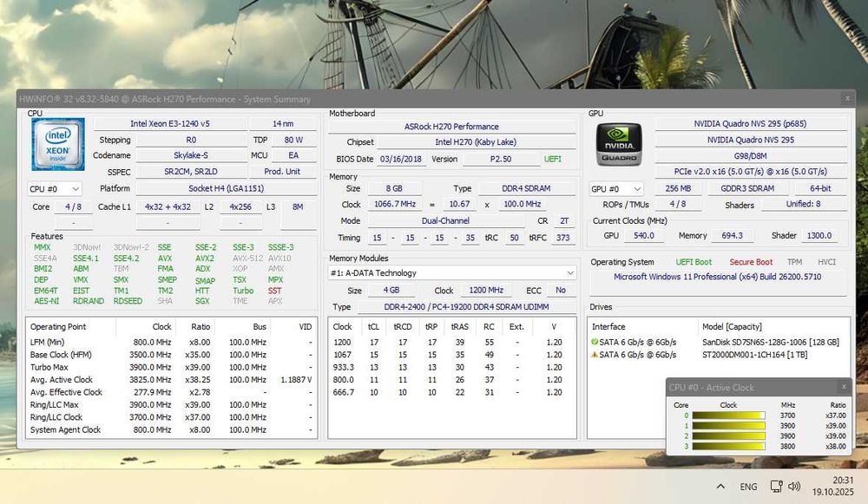Click the Turbo feature flag
Image resolution: width=868 pixels, height=504 pixels.
point(243,291)
